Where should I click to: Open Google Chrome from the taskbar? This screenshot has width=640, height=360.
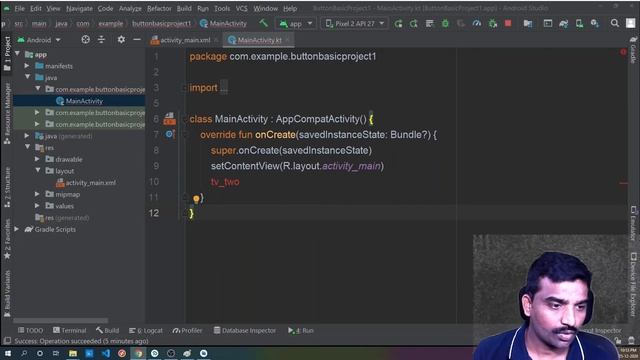point(138,353)
